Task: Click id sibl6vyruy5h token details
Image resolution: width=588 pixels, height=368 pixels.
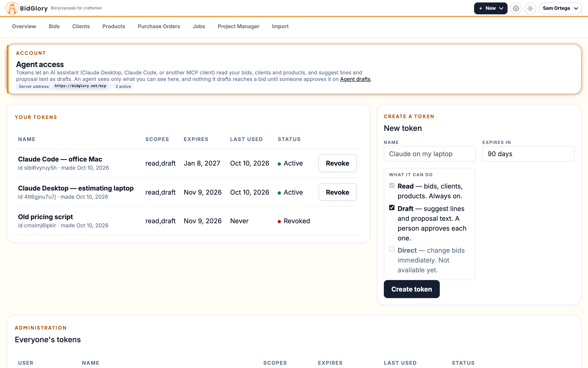Action: (63, 168)
